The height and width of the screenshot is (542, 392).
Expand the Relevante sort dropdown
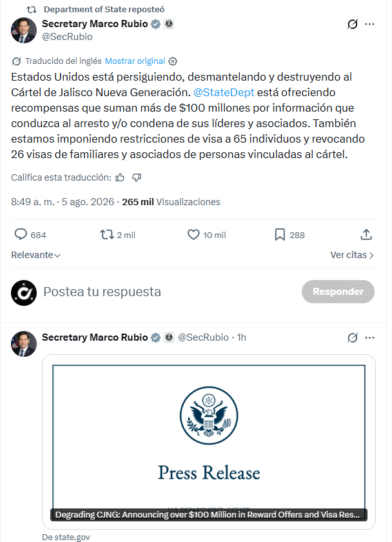pyautogui.click(x=35, y=255)
